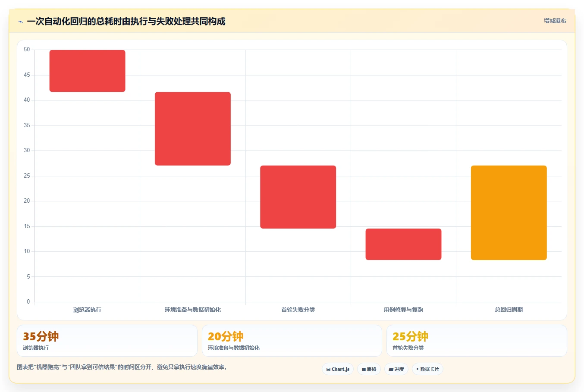Click the red 浏览器执行 waterfall bar
This screenshot has width=584, height=392.
pos(87,71)
